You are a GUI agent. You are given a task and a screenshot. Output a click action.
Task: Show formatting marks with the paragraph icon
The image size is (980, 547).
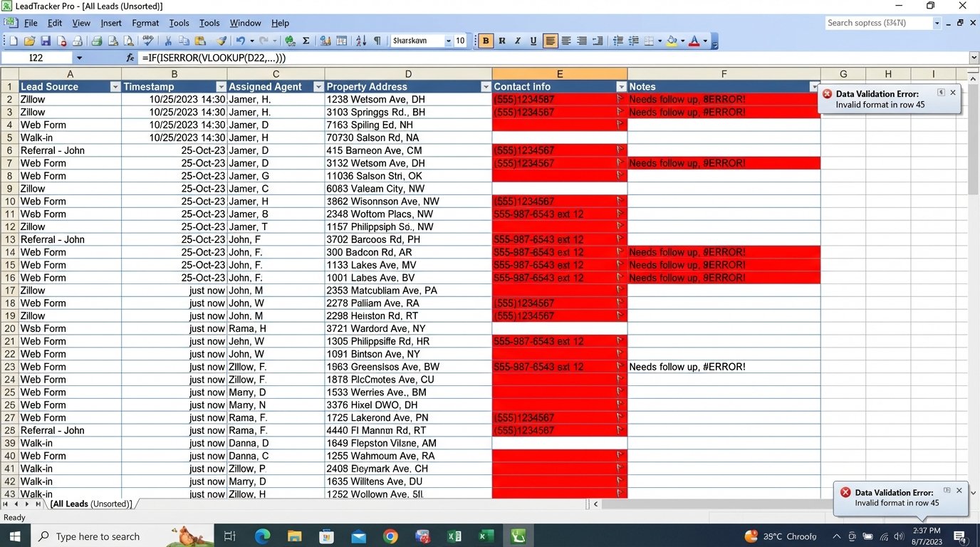point(377,41)
